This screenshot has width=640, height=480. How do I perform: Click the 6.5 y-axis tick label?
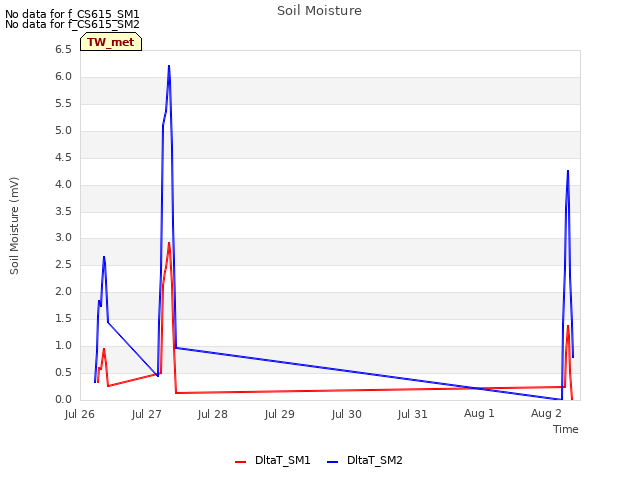pos(63,49)
